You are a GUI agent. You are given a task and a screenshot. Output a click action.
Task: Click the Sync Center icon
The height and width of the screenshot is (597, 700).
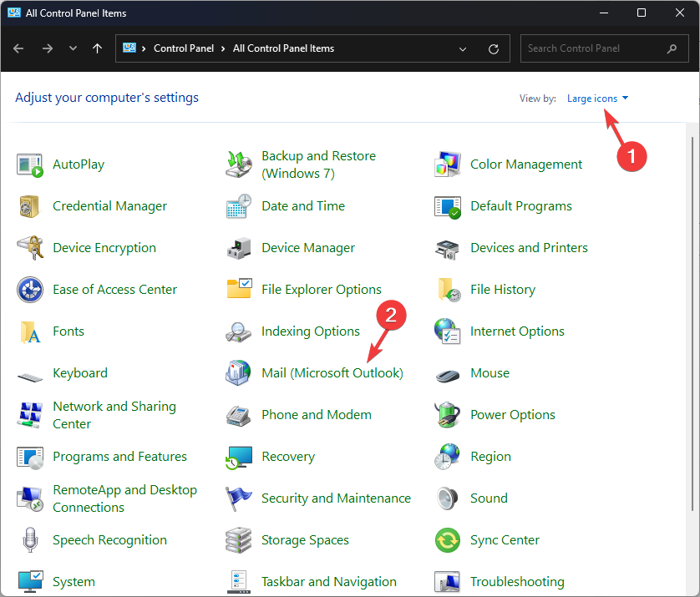tap(448, 540)
